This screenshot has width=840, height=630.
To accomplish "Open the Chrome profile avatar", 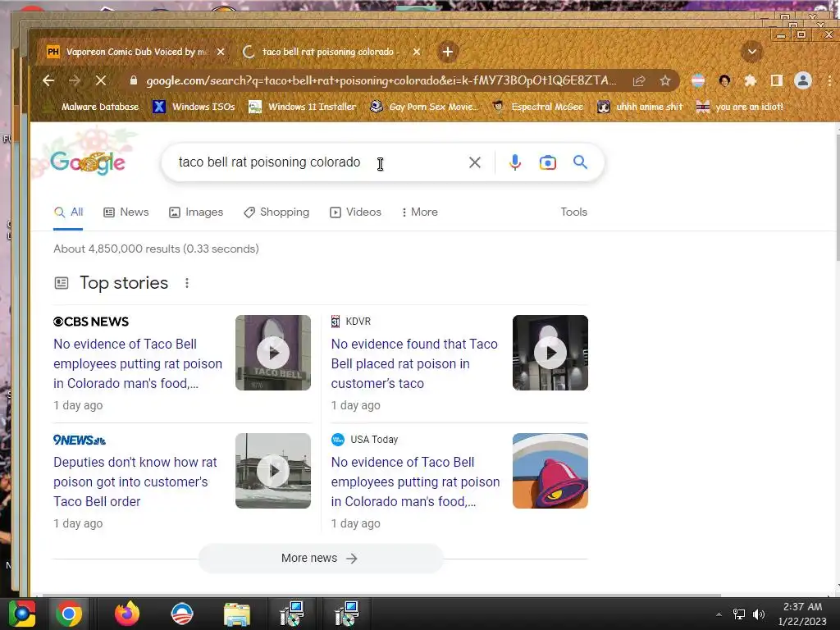I will click(x=802, y=81).
